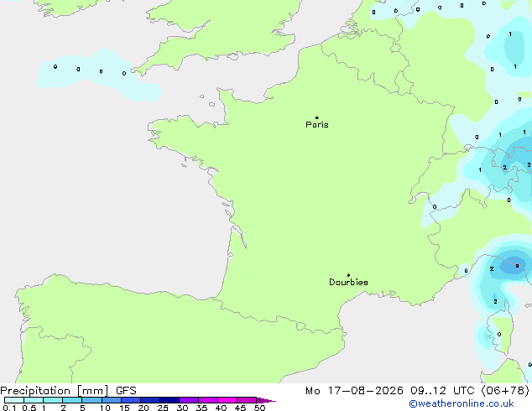
Task: Select the 5–10 mm legend swatch
Action: point(91,400)
